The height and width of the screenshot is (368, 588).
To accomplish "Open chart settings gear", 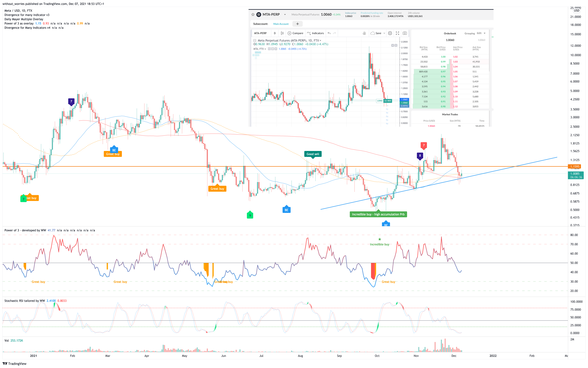I will click(390, 33).
